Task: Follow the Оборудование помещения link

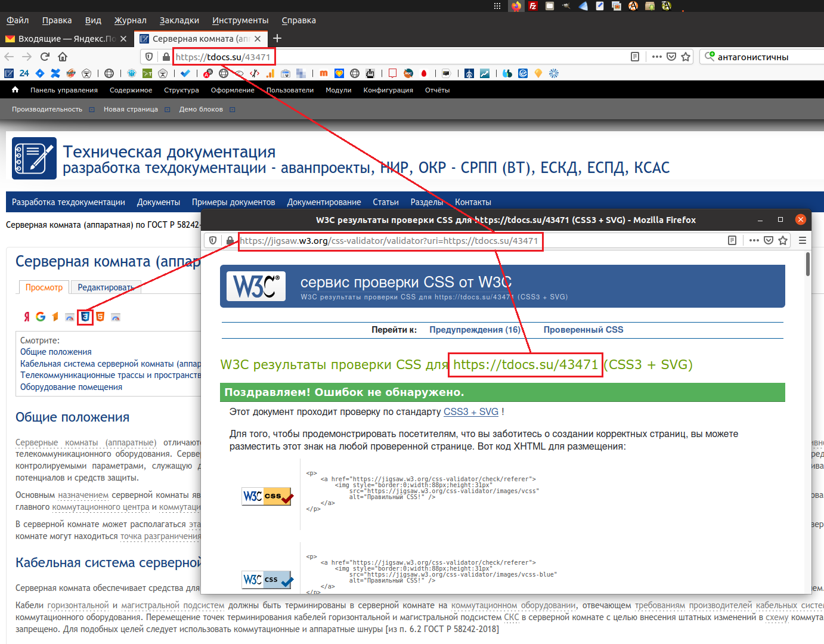Action: [71, 387]
